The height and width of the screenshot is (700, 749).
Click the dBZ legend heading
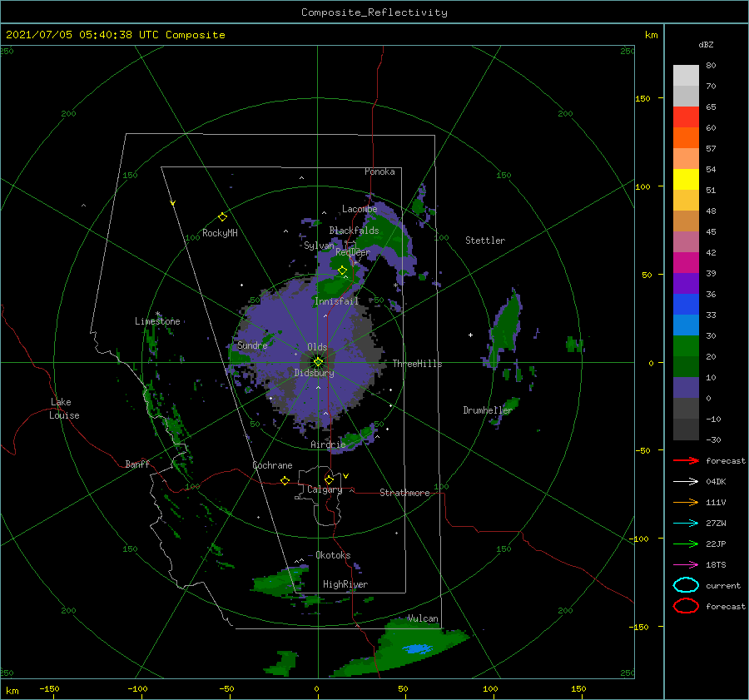[x=706, y=45]
